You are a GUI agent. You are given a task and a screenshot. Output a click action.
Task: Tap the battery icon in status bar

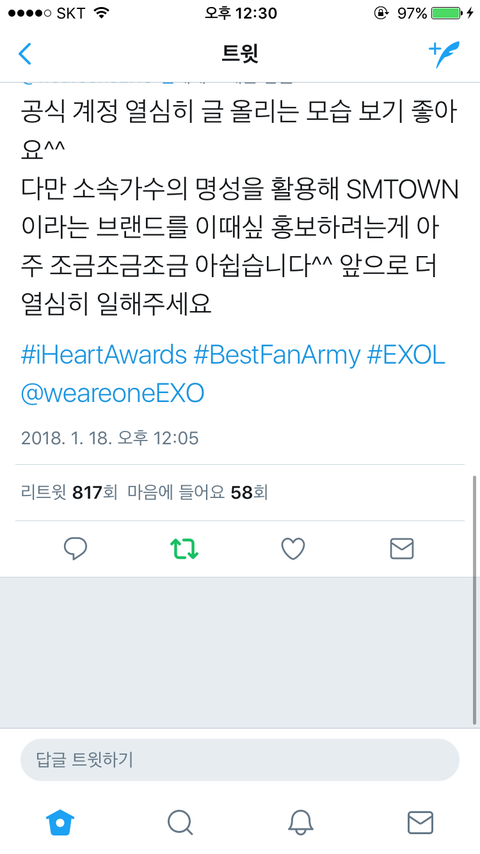447,13
